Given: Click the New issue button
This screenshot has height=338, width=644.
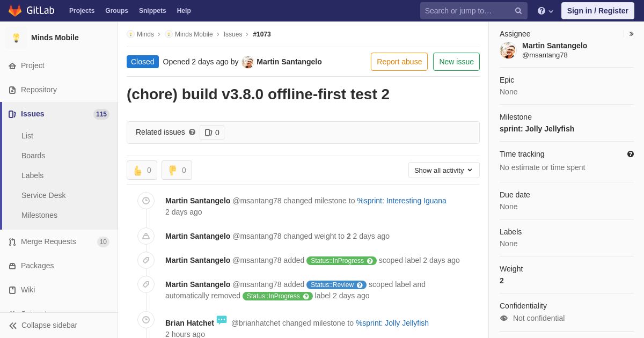Looking at the screenshot, I should tap(456, 62).
